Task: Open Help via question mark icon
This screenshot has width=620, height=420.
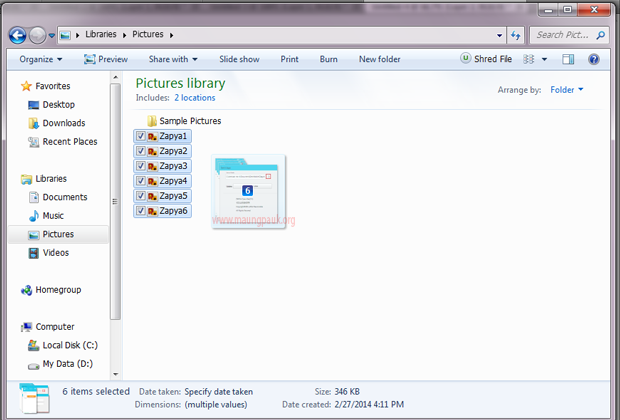Action: (x=594, y=60)
